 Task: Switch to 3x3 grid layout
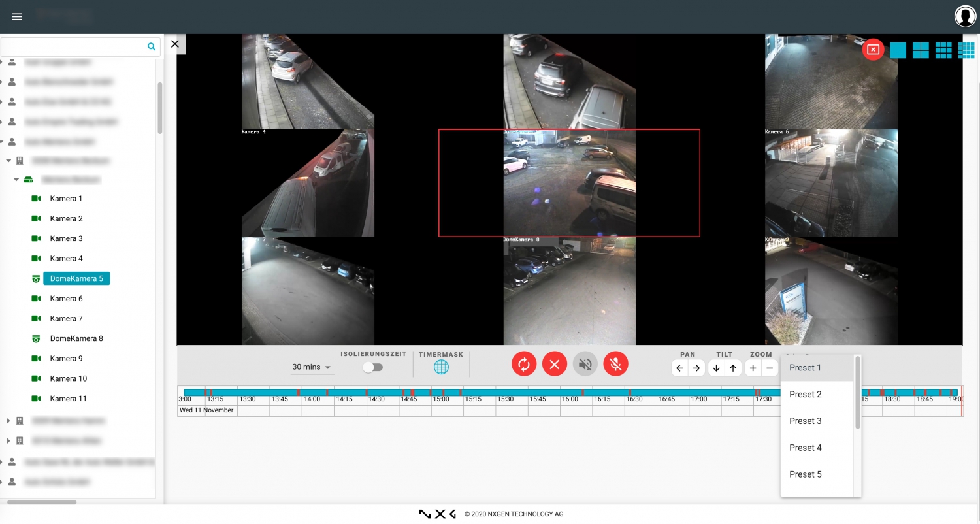(943, 50)
